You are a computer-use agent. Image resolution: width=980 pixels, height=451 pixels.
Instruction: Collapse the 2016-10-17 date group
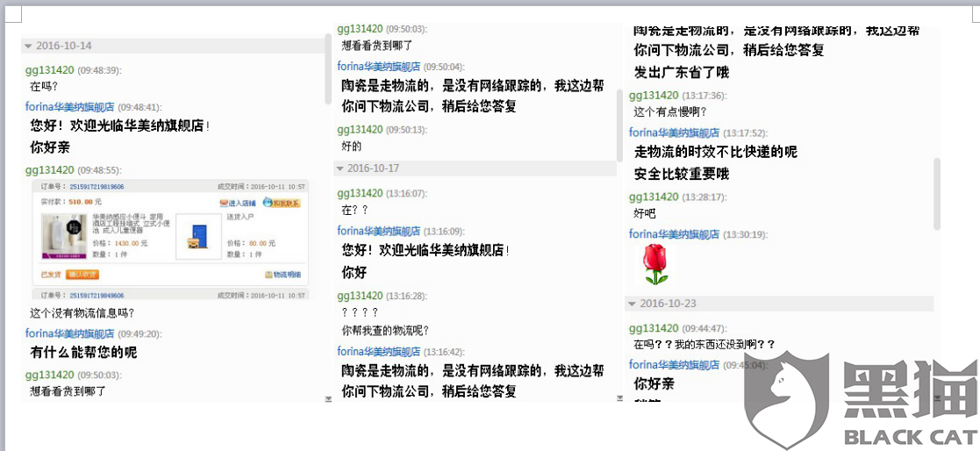coord(340,168)
